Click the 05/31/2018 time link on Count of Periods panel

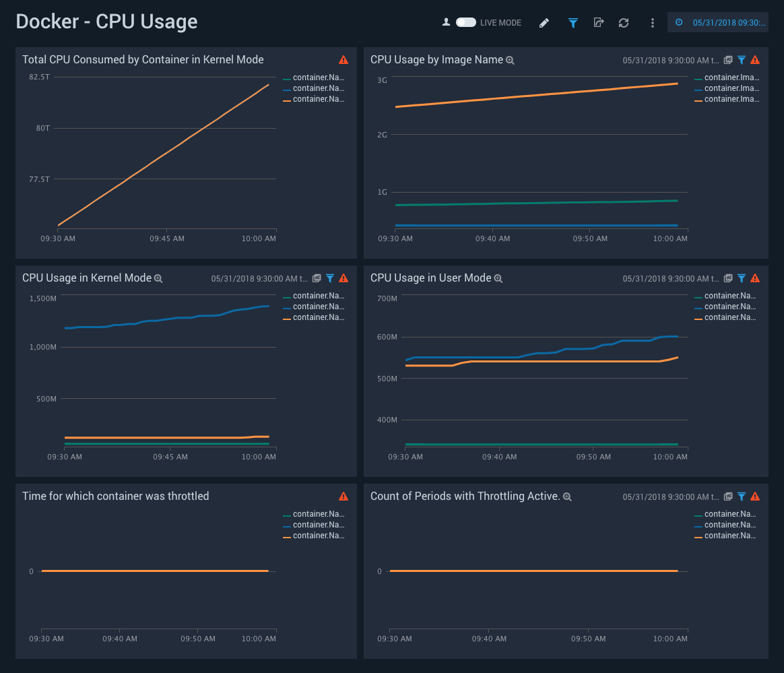coord(669,496)
